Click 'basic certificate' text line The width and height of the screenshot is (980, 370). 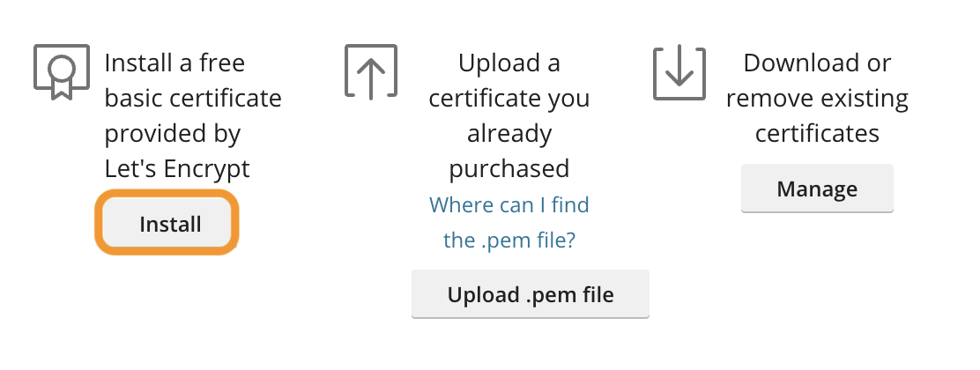point(193,98)
